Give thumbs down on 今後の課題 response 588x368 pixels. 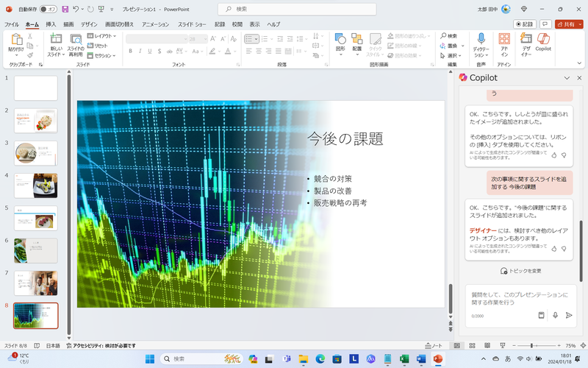coord(564,249)
